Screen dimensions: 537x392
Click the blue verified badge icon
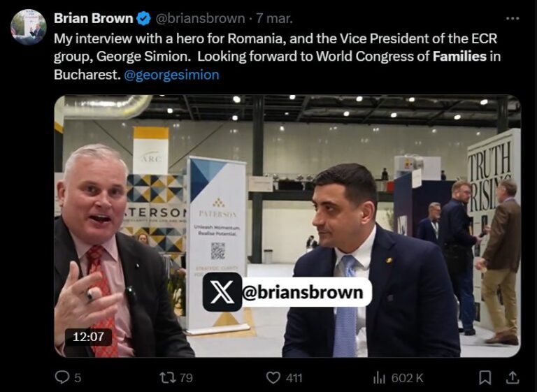point(144,18)
